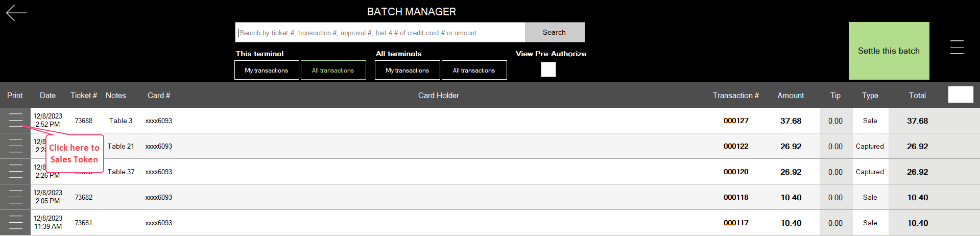Click the white box in the table header
Image resolution: width=980 pixels, height=236 pixels.
(x=960, y=95)
